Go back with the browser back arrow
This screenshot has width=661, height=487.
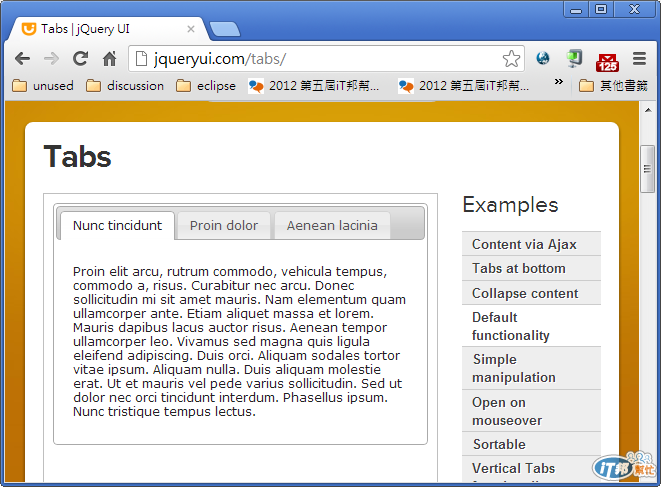(x=22, y=59)
